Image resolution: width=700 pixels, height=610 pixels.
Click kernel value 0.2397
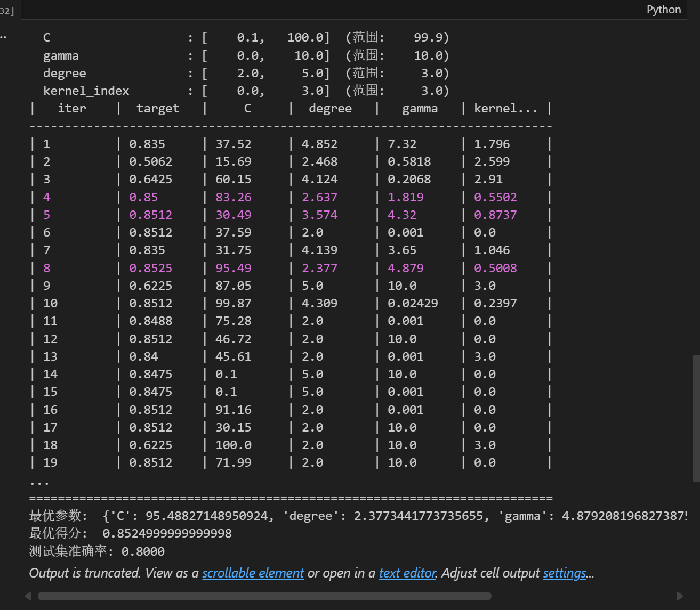tap(496, 304)
